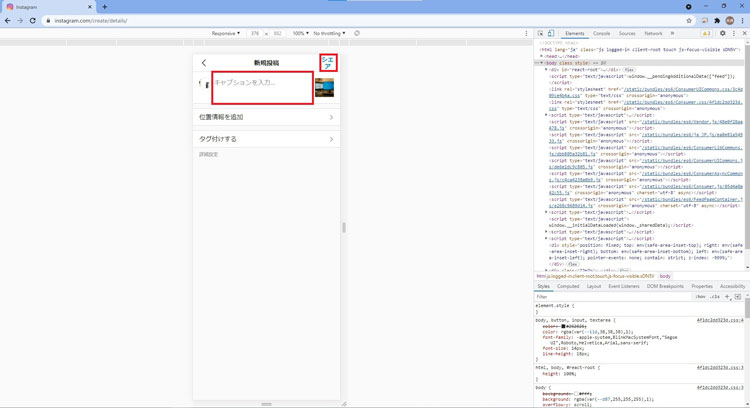750x408 pixels.
Task: Open the 詳細設定 advanced settings link
Action: 209,154
